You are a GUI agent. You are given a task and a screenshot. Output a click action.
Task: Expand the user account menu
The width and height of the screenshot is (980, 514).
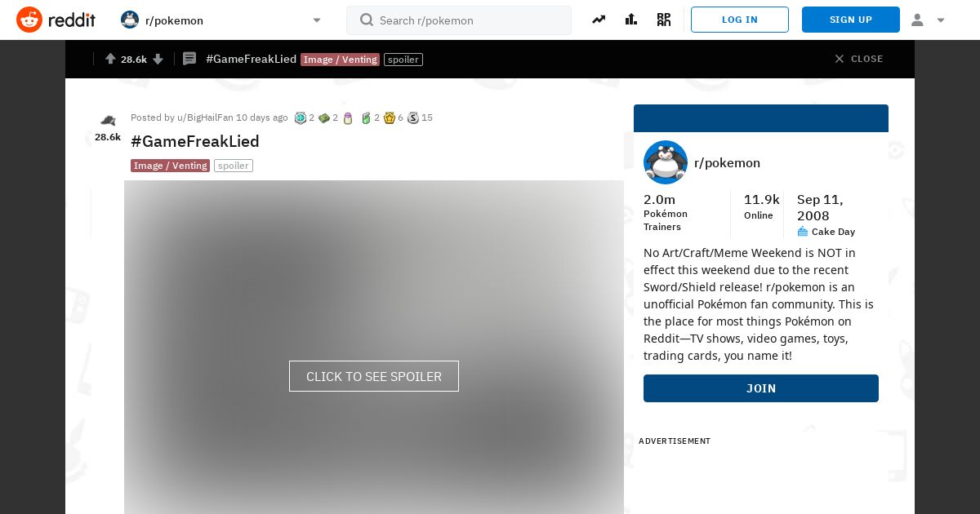928,20
